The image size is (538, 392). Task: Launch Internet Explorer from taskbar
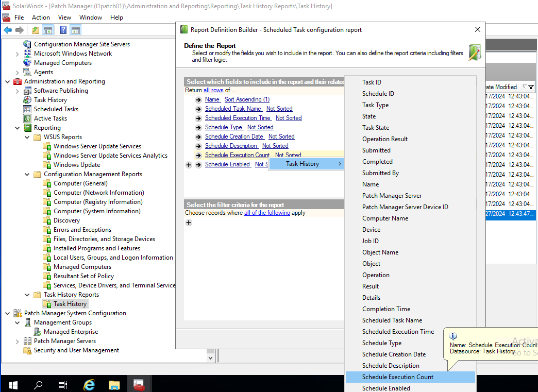[x=89, y=384]
